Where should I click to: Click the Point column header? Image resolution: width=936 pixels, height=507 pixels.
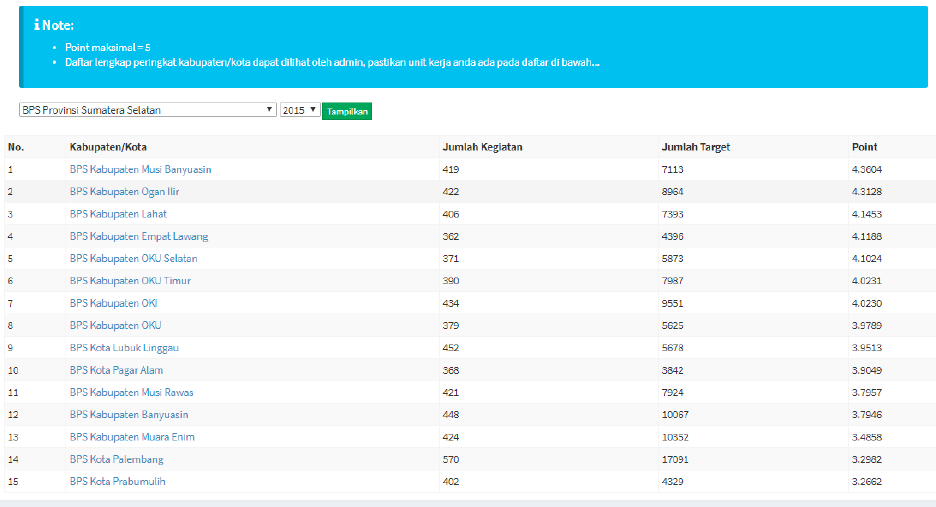864,147
